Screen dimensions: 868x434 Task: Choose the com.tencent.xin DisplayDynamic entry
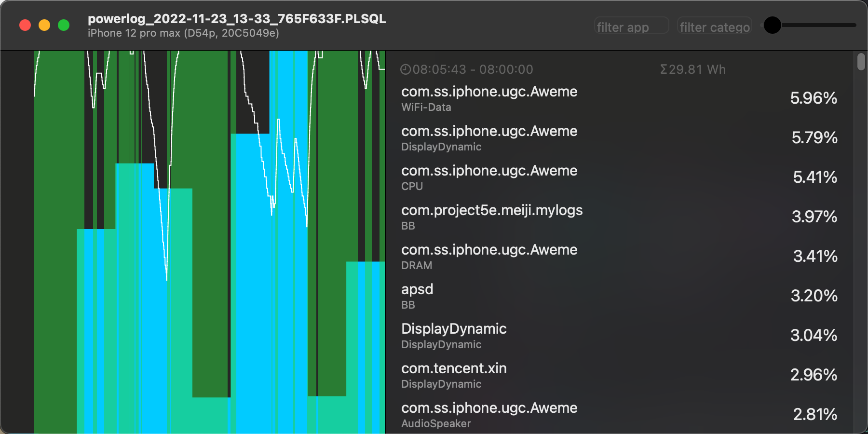(619, 375)
